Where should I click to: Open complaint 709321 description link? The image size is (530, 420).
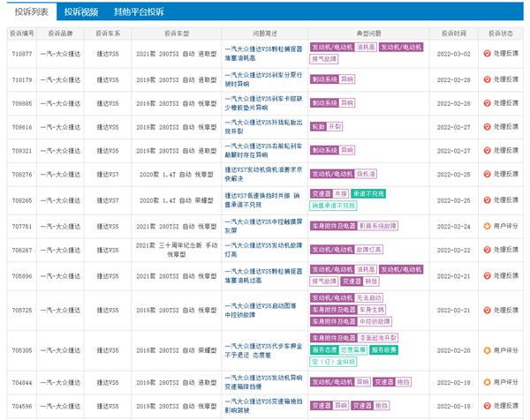(263, 150)
